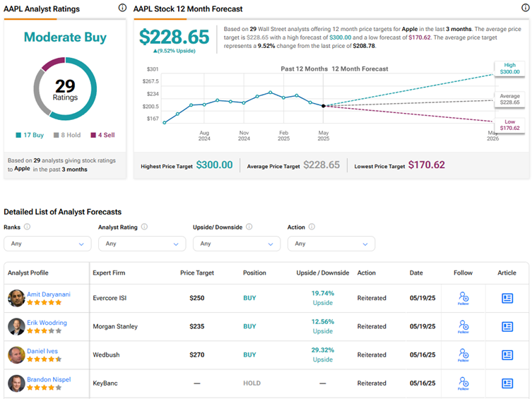This screenshot has width=532, height=399.
Task: Click info icon next to Upside/ Downside filter
Action: (x=249, y=227)
